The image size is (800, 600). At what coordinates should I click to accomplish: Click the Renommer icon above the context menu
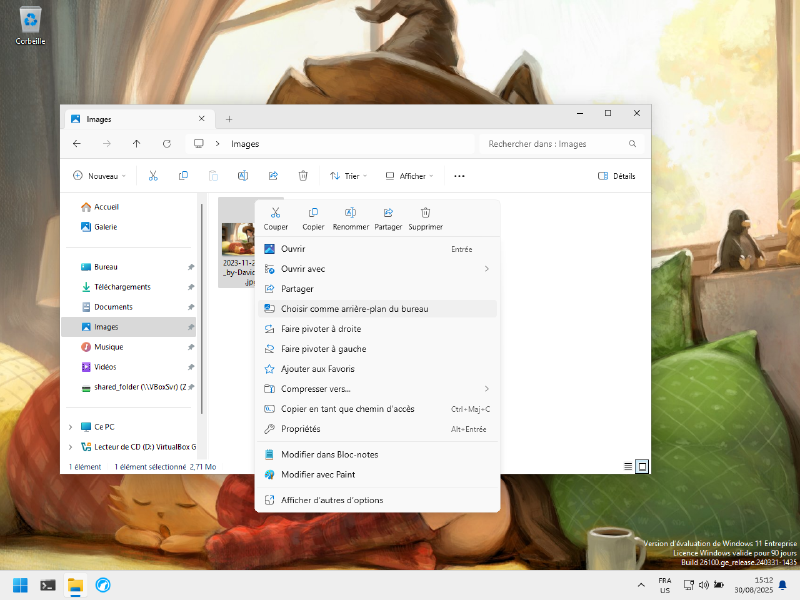[350, 213]
